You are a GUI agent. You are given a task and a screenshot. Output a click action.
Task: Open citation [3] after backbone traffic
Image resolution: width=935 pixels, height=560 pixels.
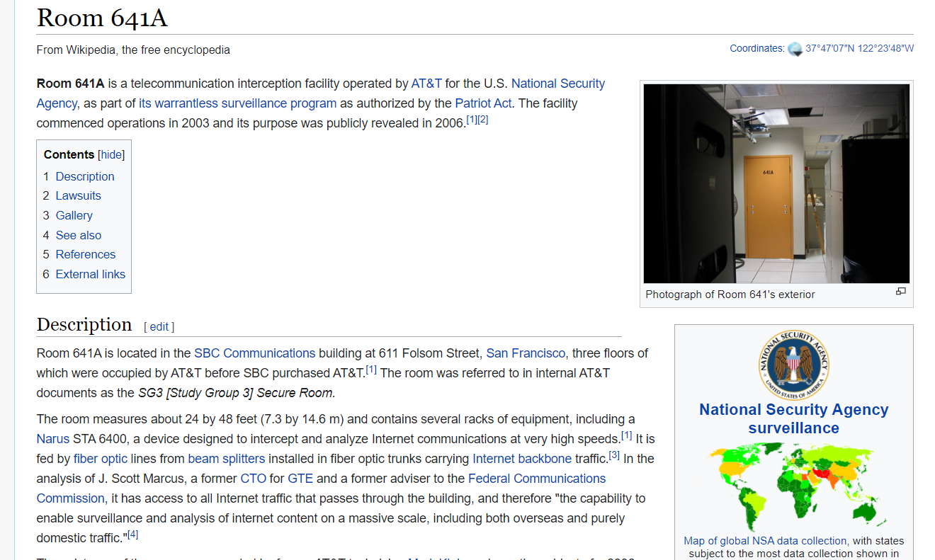click(615, 455)
